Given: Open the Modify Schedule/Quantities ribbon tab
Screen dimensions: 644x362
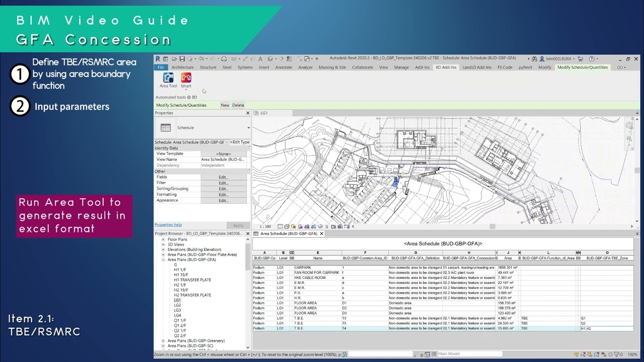Looking at the screenshot, I should (583, 67).
